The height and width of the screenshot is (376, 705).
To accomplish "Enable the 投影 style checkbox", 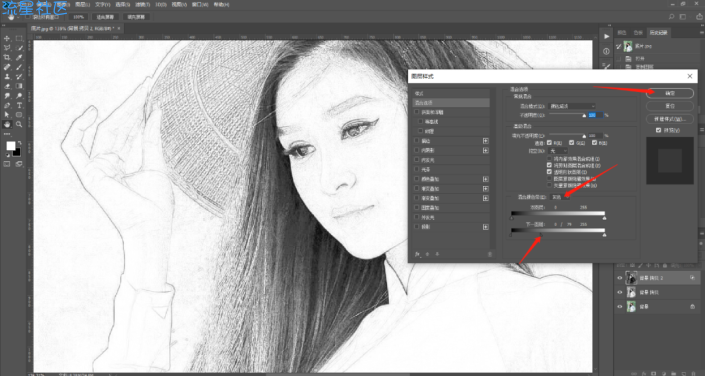I will coord(417,227).
